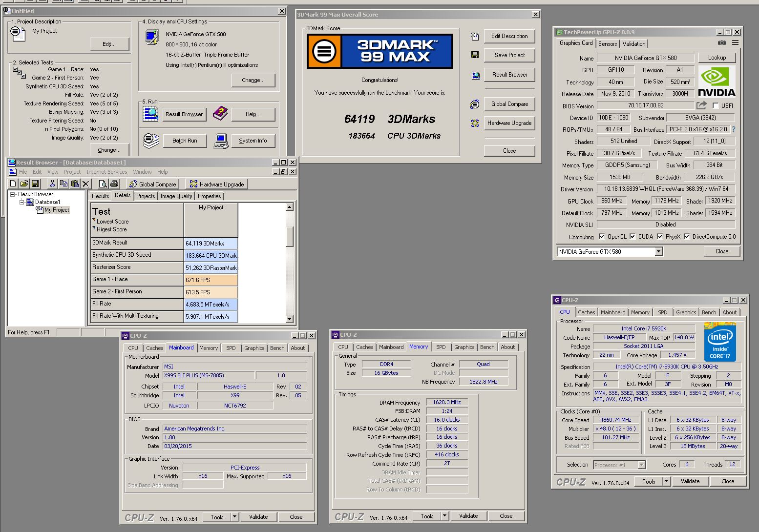
Task: Click Open folder icon in Result Browser toolbar
Action: coord(24,184)
